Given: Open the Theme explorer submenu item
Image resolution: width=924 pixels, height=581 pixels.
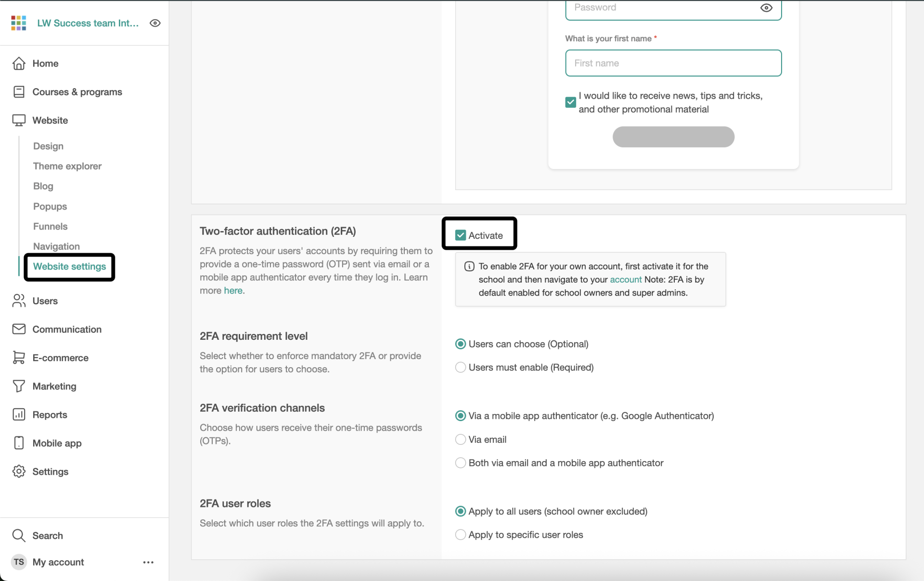Looking at the screenshot, I should coord(67,166).
